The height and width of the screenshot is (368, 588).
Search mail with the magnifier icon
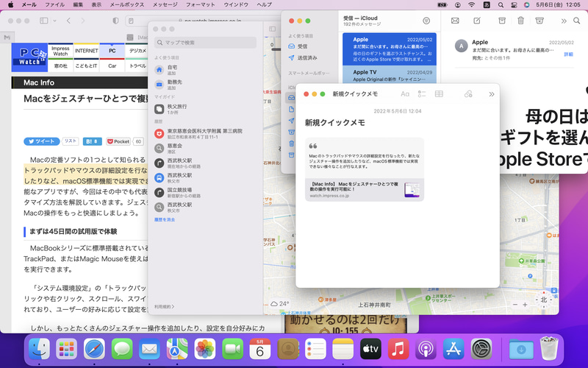point(577,21)
